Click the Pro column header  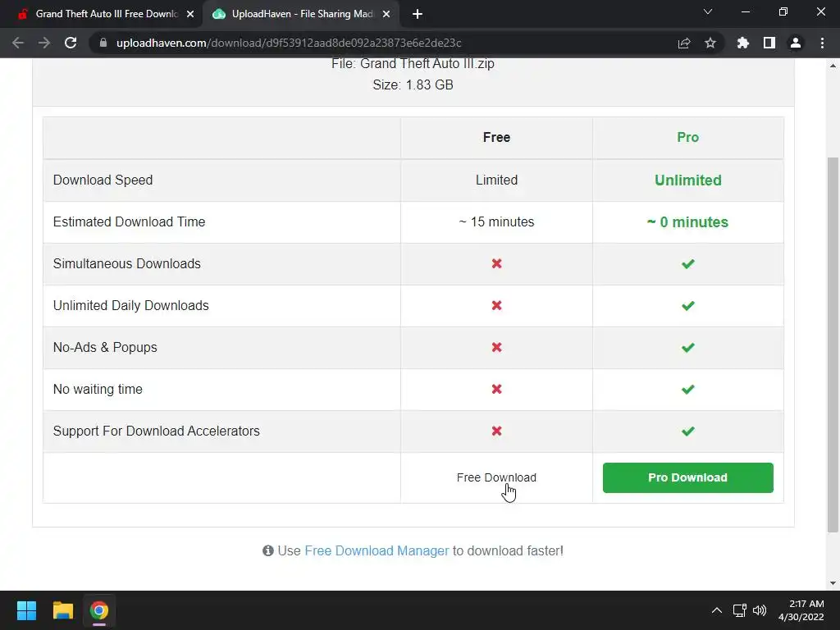(688, 137)
